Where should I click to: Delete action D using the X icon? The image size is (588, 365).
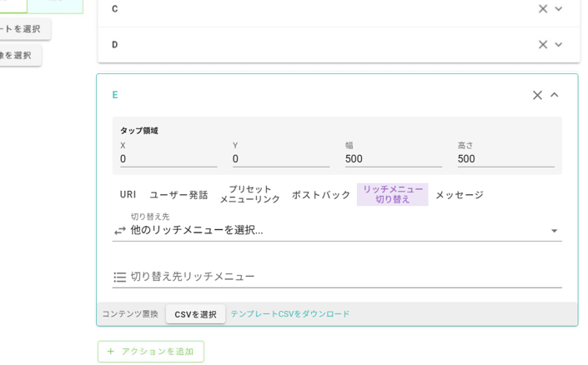(x=542, y=44)
